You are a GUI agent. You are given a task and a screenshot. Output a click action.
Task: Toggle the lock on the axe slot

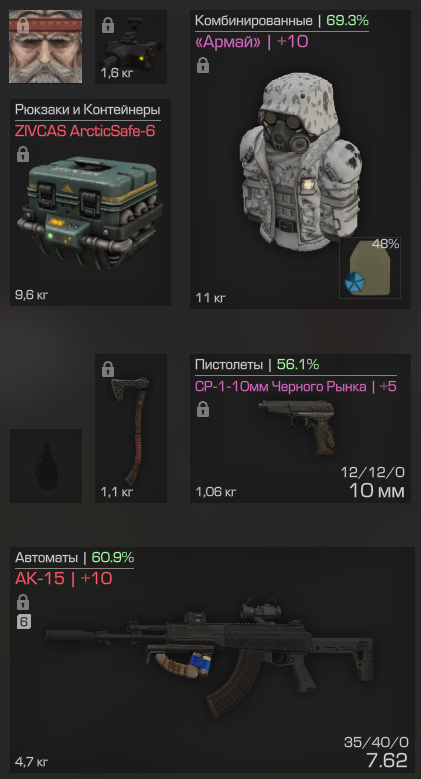(108, 370)
